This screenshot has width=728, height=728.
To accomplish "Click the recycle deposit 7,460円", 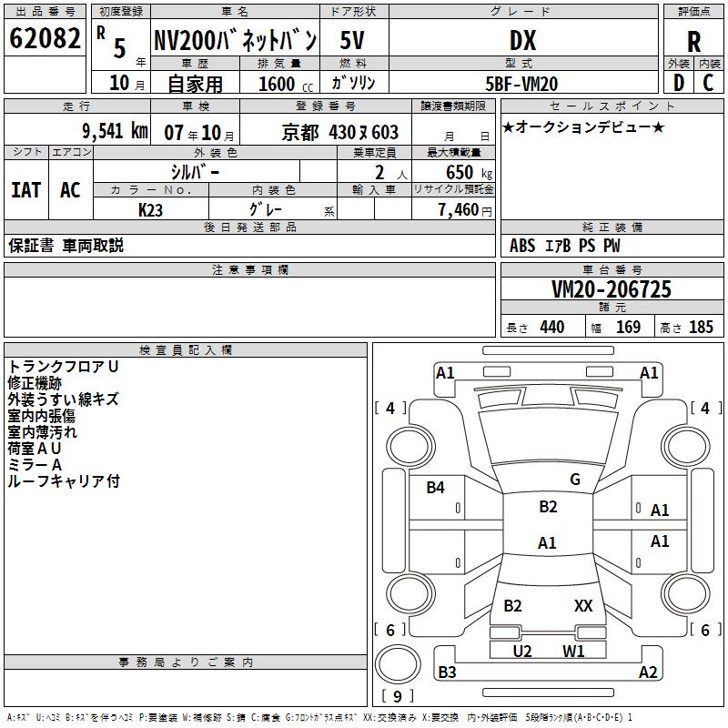I will 465,210.
